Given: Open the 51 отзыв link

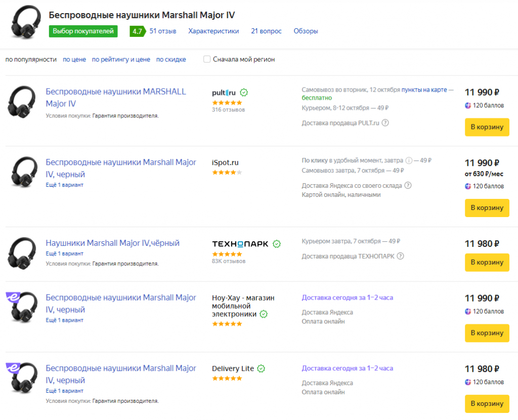Looking at the screenshot, I should tap(162, 31).
